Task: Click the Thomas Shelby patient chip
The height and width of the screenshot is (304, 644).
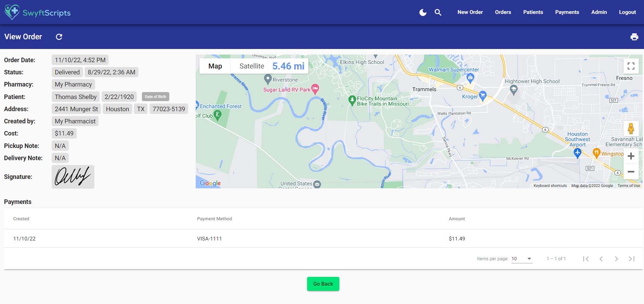Action: (76, 97)
